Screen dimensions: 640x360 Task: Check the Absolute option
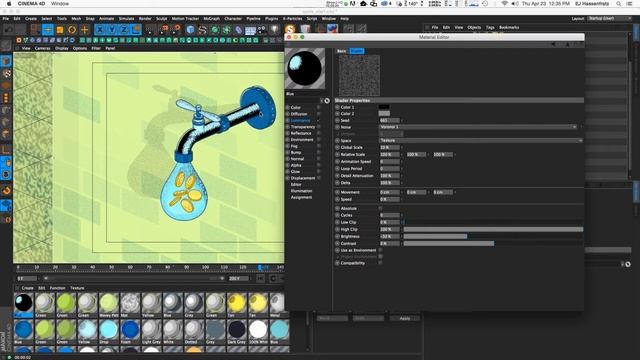click(380, 208)
